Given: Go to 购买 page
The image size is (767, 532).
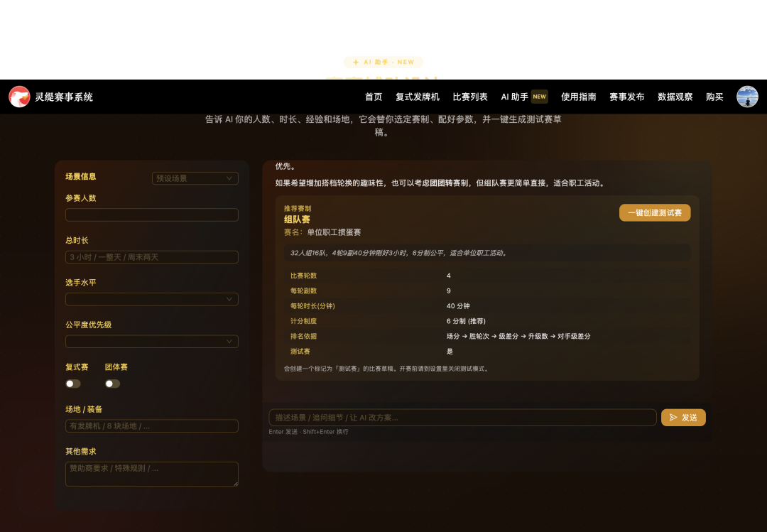Looking at the screenshot, I should pos(714,97).
